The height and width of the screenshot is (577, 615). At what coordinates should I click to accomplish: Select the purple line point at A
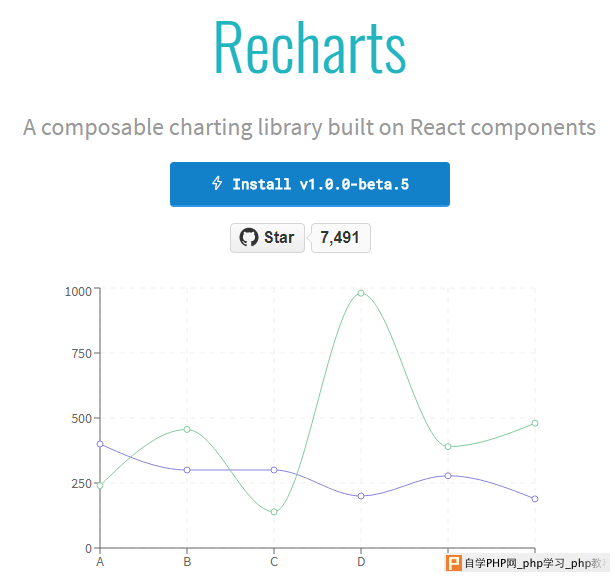[100, 444]
